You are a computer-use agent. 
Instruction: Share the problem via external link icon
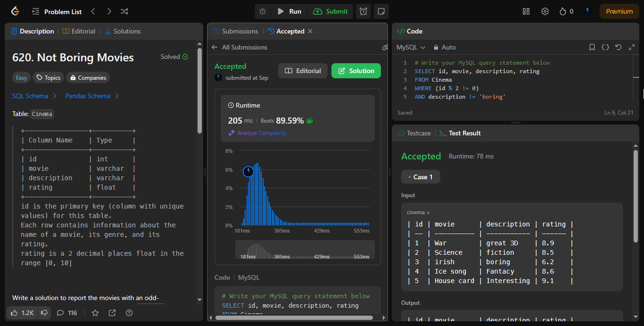tap(112, 313)
